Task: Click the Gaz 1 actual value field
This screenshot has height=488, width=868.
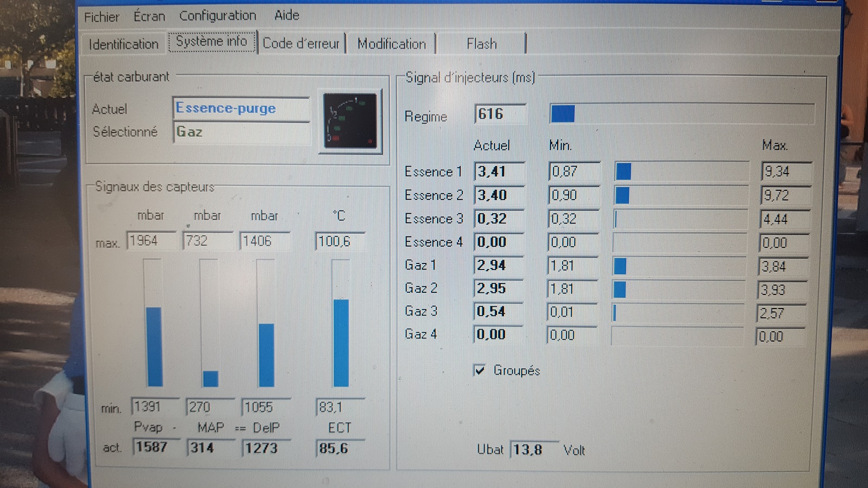Action: coord(498,265)
